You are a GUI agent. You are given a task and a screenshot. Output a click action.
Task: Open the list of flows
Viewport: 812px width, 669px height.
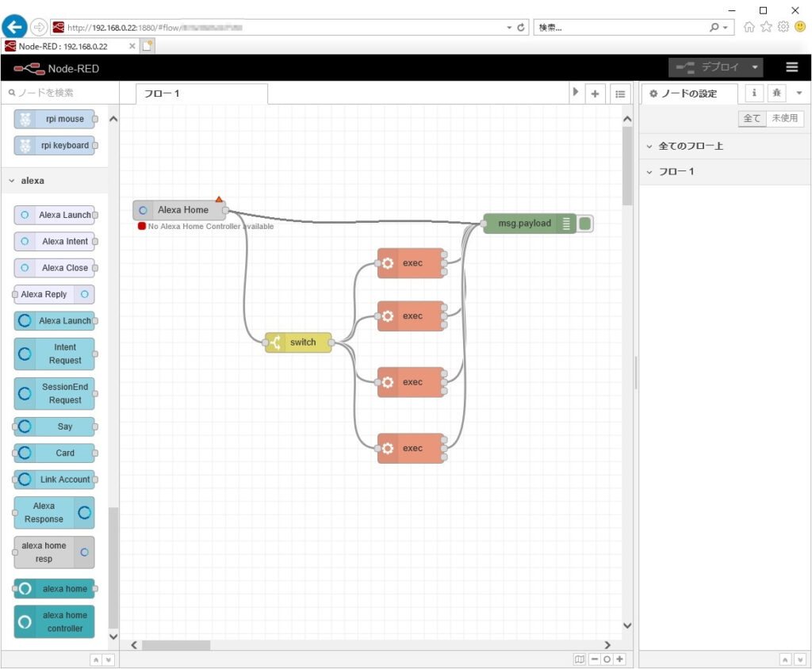[x=620, y=94]
